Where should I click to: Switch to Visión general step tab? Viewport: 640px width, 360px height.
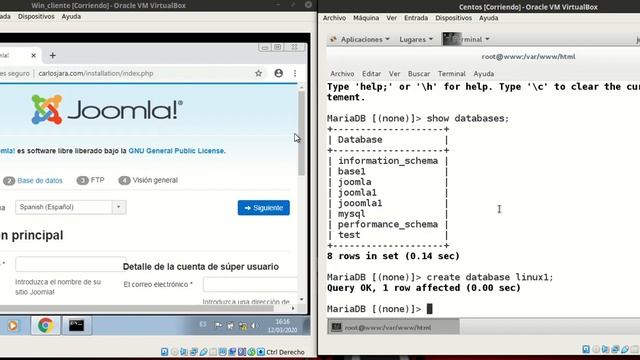pyautogui.click(x=148, y=180)
